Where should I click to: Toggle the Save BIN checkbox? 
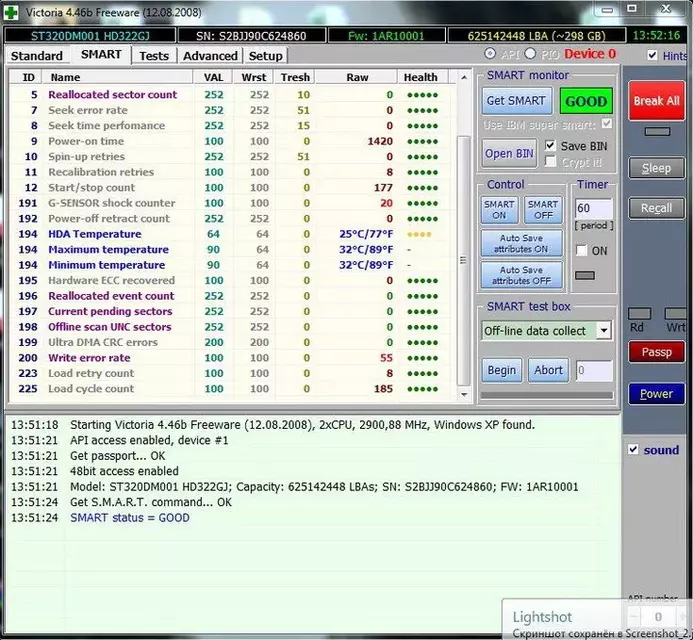(550, 145)
